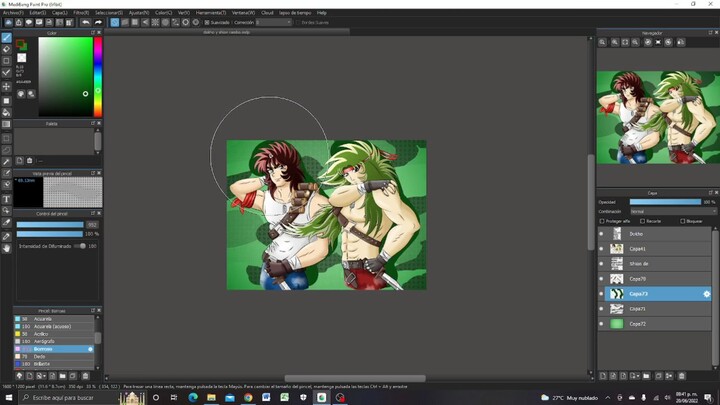Hide the Dokho layer

[601, 234]
